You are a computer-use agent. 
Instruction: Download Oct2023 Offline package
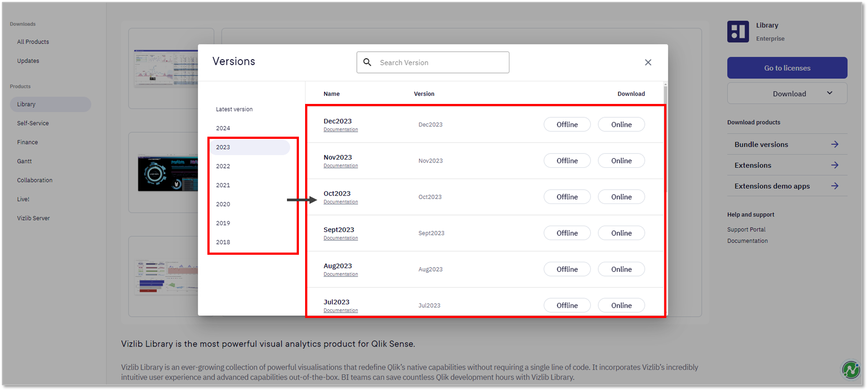(567, 197)
